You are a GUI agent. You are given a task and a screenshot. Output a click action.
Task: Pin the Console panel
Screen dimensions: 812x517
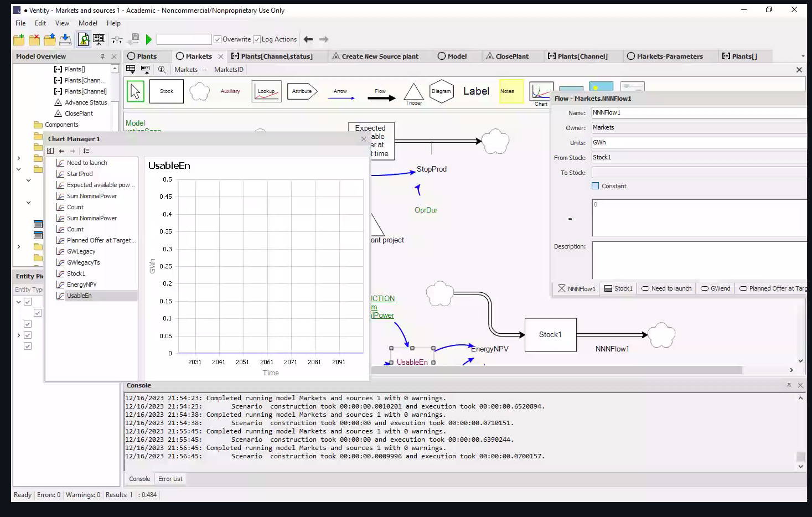click(789, 385)
